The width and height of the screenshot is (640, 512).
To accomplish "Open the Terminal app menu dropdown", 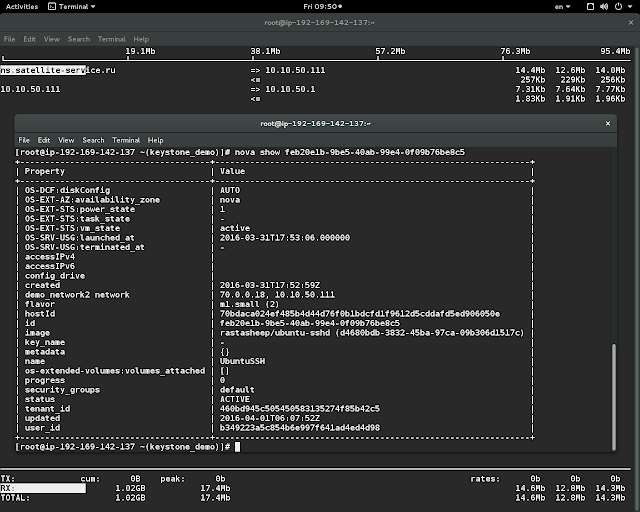I will pos(71,7).
